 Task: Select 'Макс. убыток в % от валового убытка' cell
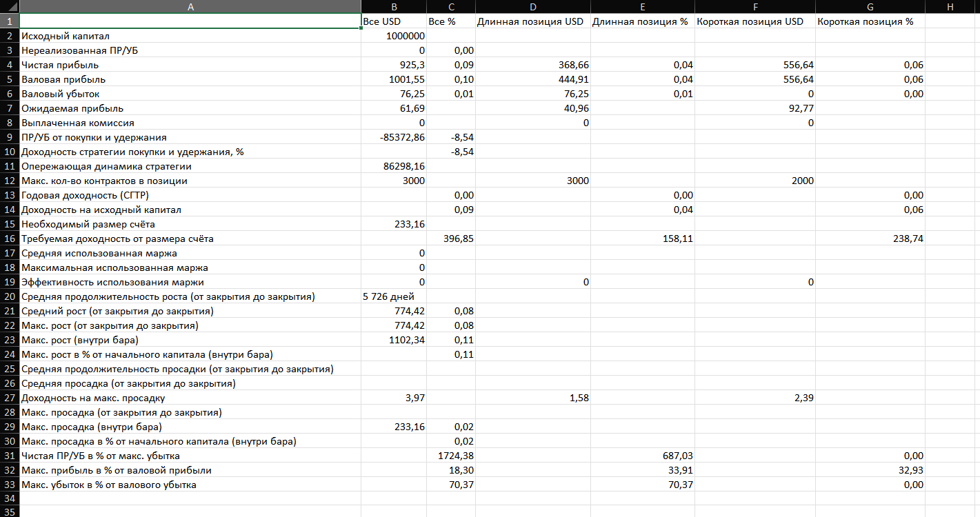click(x=190, y=485)
